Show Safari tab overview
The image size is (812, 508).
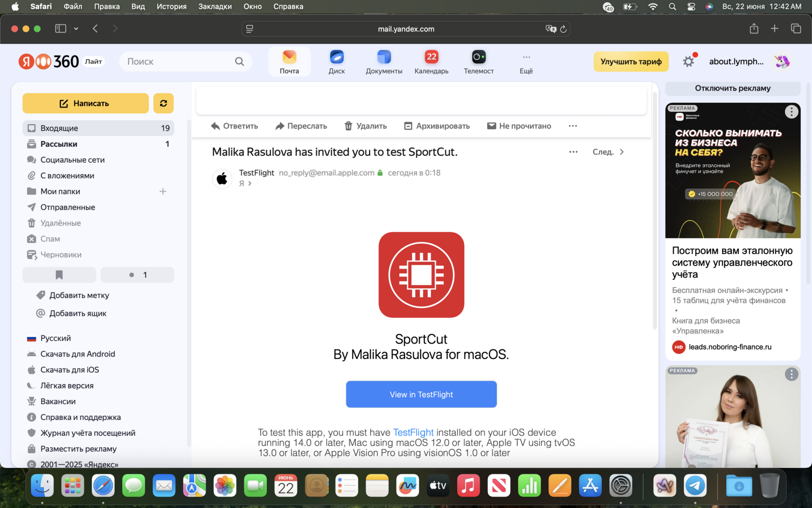pyautogui.click(x=796, y=29)
